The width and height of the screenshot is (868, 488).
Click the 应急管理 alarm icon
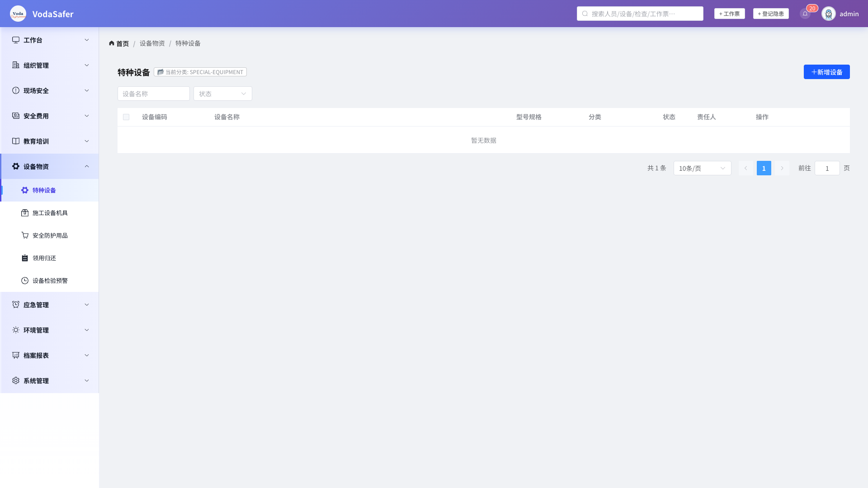16,305
